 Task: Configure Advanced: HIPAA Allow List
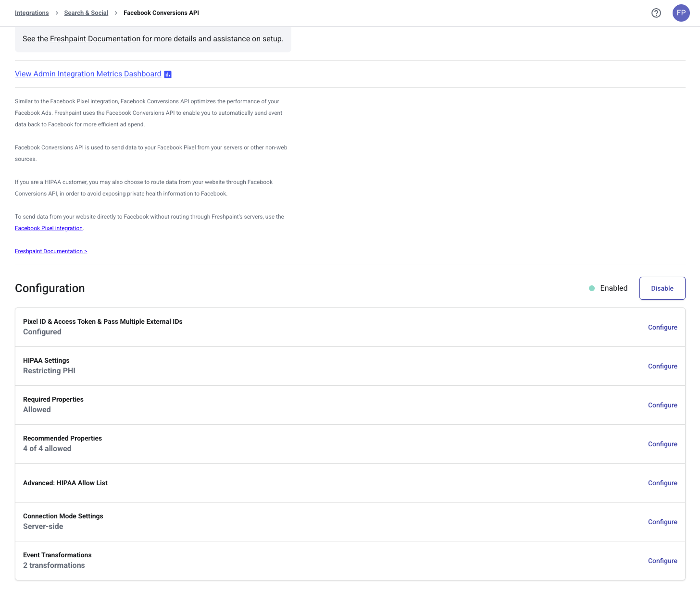coord(662,483)
